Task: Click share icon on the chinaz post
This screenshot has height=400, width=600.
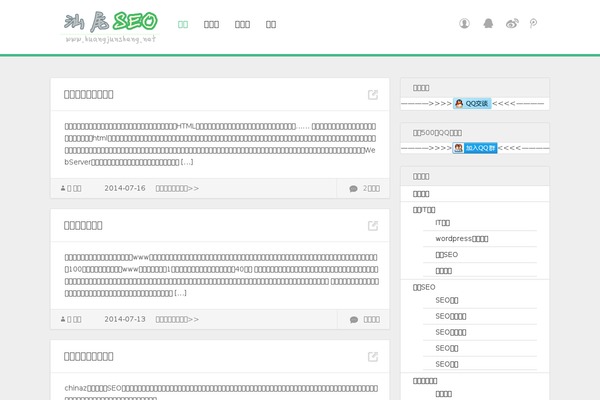Action: [x=373, y=356]
